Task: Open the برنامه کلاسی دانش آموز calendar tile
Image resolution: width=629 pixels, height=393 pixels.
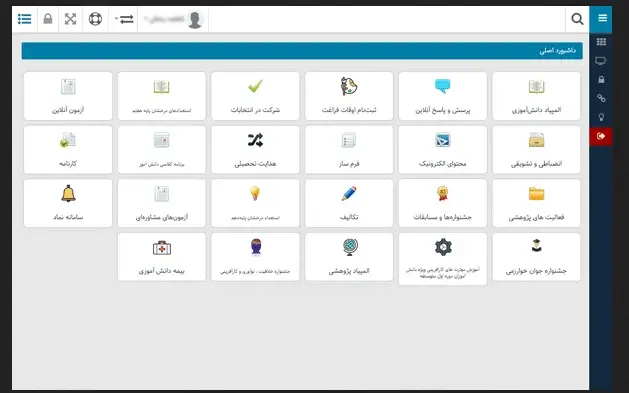Action: [x=162, y=150]
